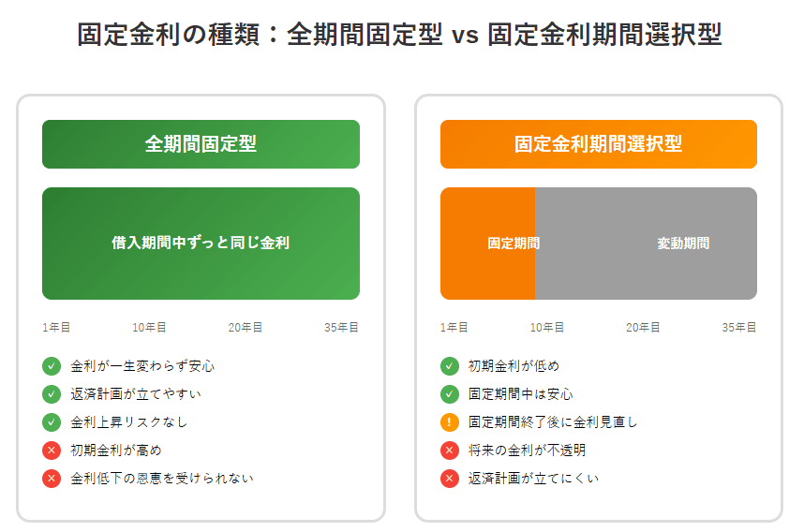Click the orange 固定期間 segment
The width and height of the screenshot is (804, 532).
487,244
